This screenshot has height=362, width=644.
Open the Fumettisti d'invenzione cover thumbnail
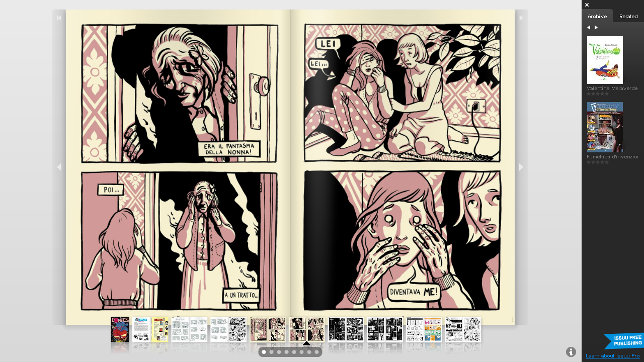(x=605, y=127)
